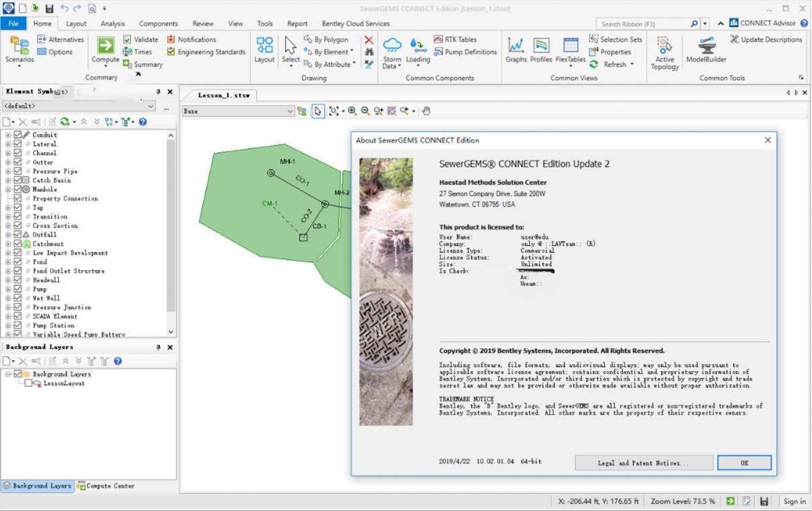This screenshot has height=511, width=812.
Task: Launch ModelBuilder
Action: click(x=706, y=50)
